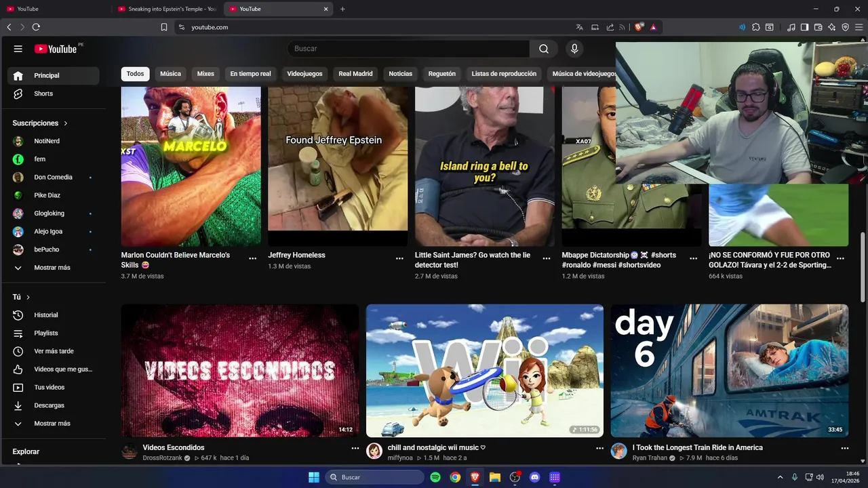Go back with browser back arrow
The width and height of the screenshot is (868, 488).
(9, 27)
